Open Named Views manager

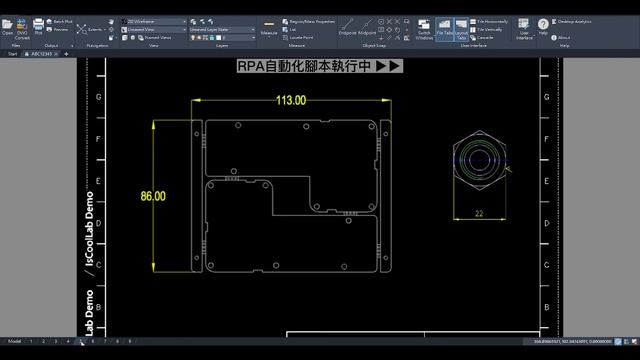click(155, 38)
